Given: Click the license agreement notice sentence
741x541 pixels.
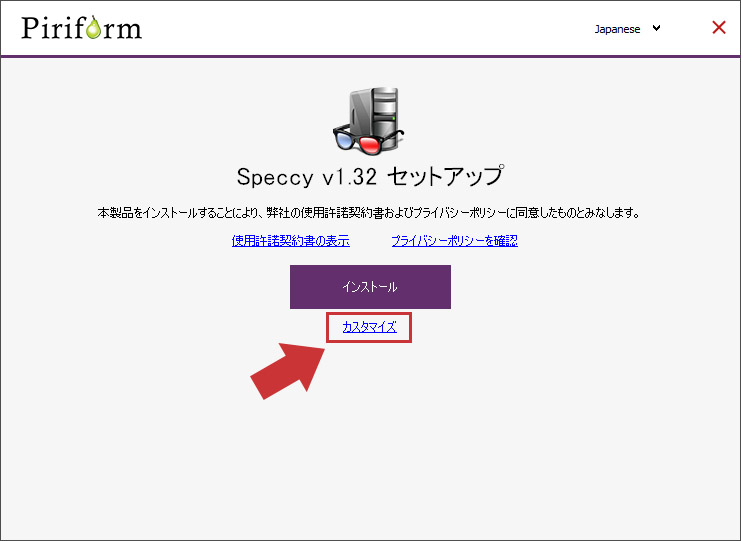Looking at the screenshot, I should [x=369, y=213].
